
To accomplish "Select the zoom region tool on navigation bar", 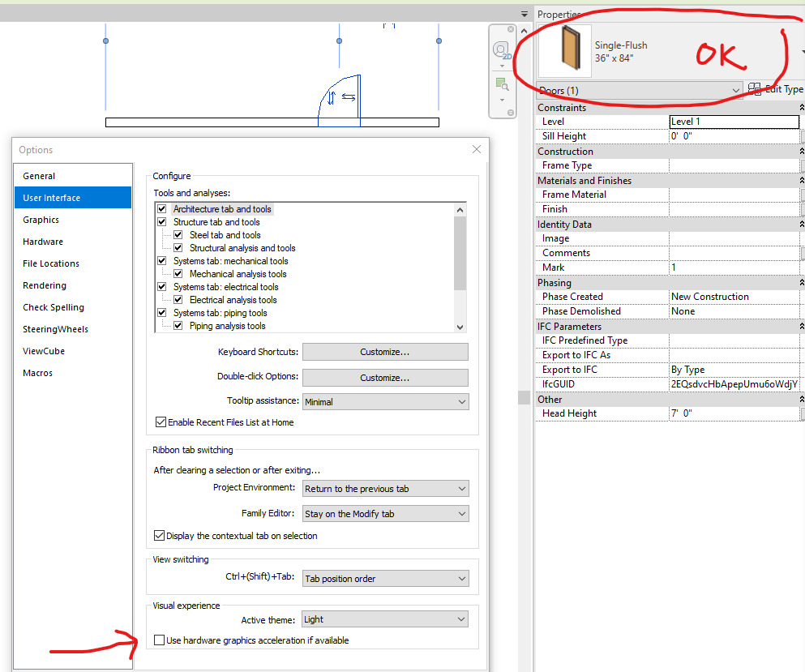I will click(500, 82).
